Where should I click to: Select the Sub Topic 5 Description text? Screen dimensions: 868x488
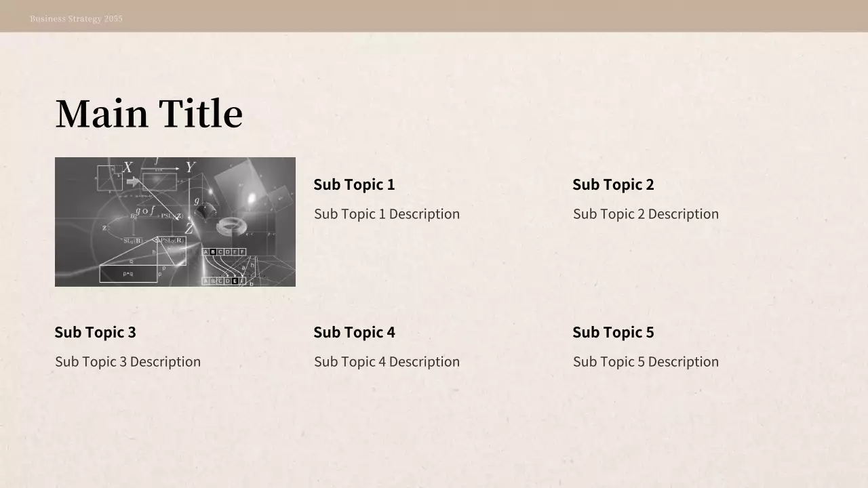(x=646, y=362)
